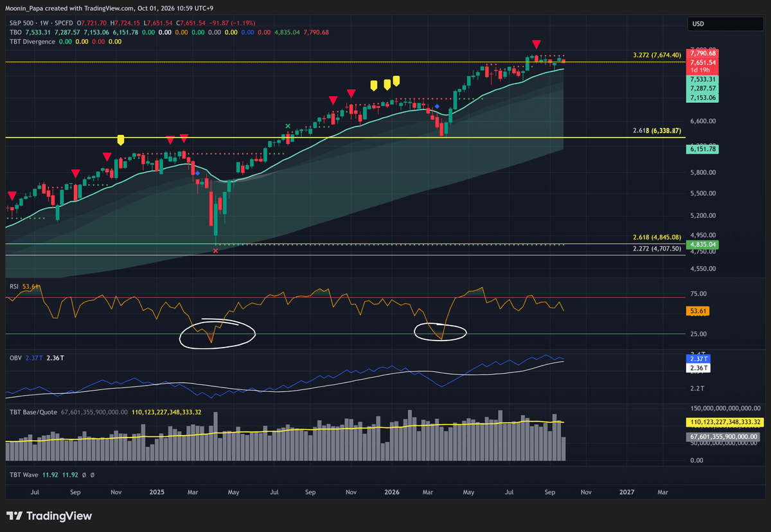This screenshot has width=771, height=532.
Task: Select the red X marker at the April 2025 low
Action: pos(215,251)
